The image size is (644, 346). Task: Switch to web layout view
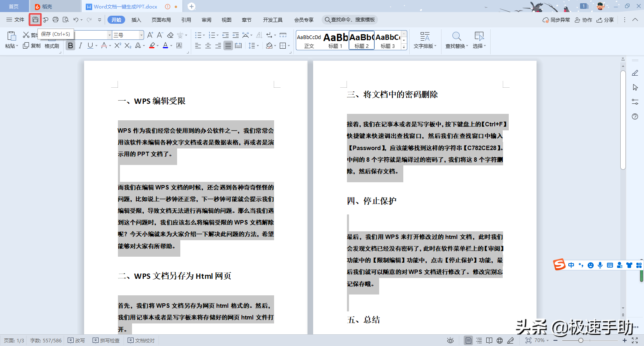coord(500,340)
